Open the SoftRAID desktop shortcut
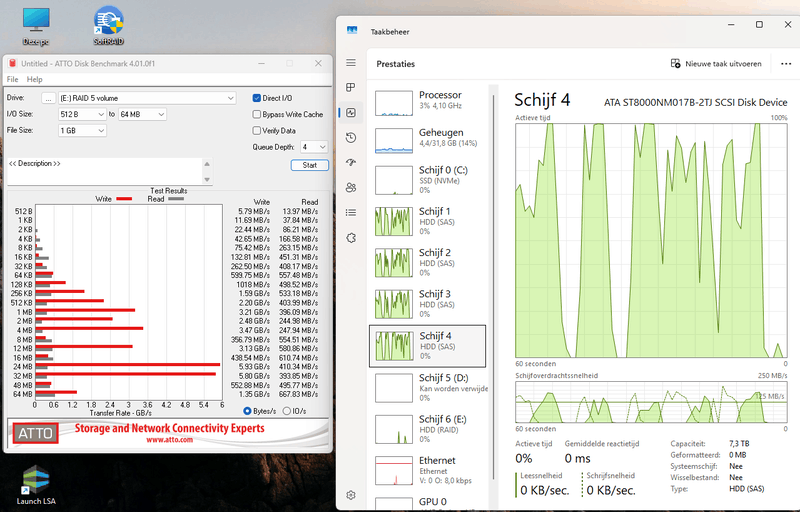Viewport: 800px width, 512px height. tap(109, 25)
